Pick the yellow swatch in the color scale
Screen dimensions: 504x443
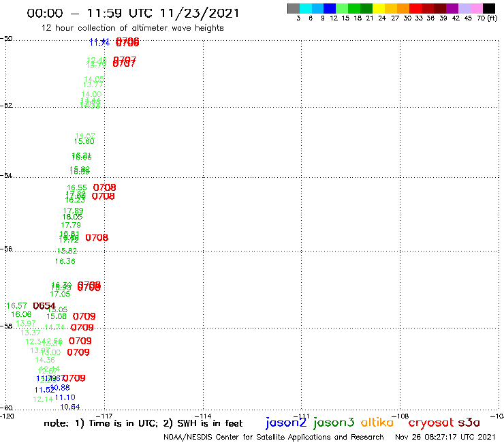379,8
